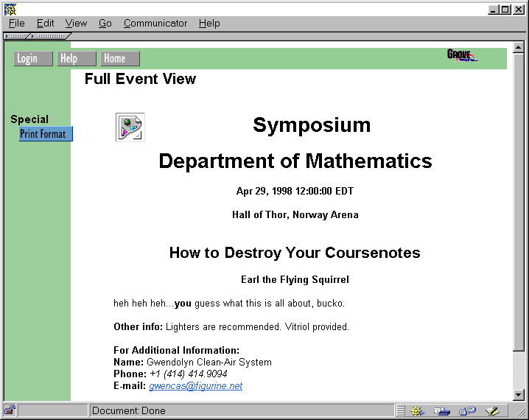This screenshot has height=420, width=529.
Task: Click the gwencas@figurine.net email link
Action: [x=195, y=386]
